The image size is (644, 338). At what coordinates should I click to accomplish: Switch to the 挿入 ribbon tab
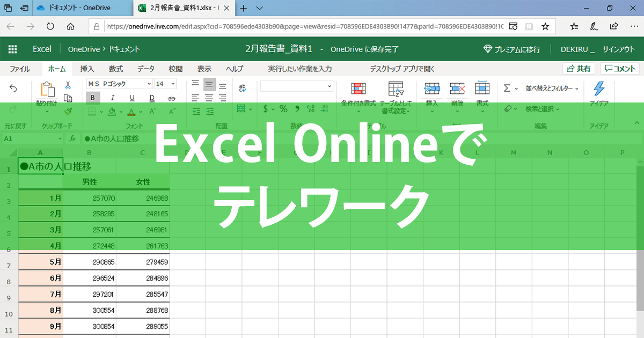tap(87, 69)
